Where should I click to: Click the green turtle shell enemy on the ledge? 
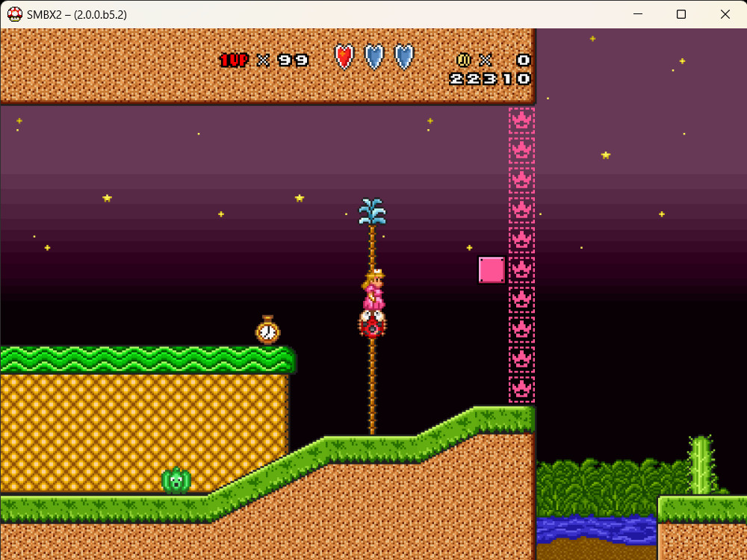coord(176,481)
